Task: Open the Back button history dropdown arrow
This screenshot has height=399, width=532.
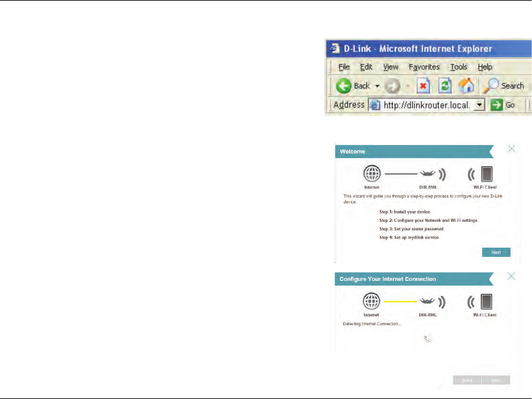Action: [377, 86]
